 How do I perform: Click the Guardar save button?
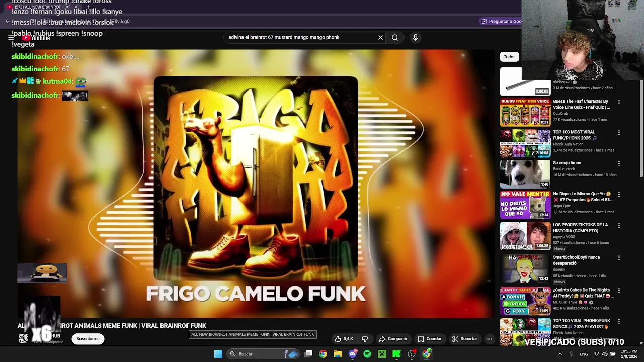coord(429,339)
